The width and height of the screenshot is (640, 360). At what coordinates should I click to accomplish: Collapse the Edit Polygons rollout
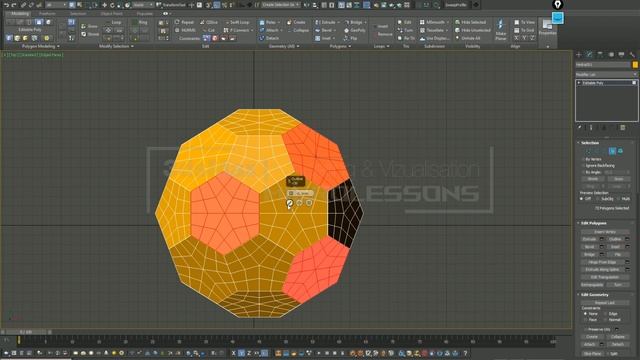coord(594,223)
